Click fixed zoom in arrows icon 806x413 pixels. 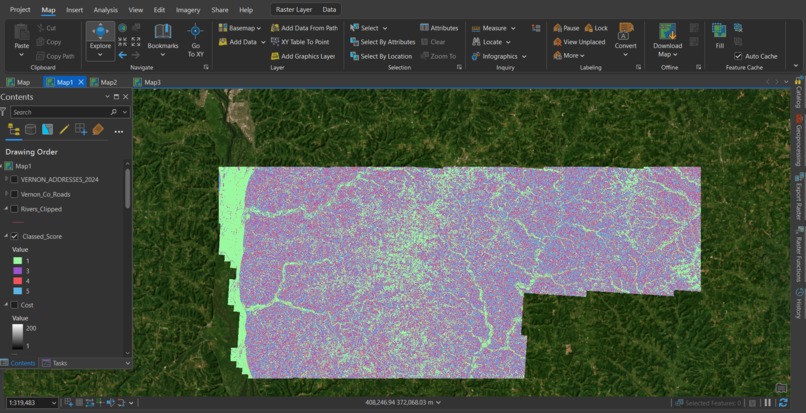point(122,42)
